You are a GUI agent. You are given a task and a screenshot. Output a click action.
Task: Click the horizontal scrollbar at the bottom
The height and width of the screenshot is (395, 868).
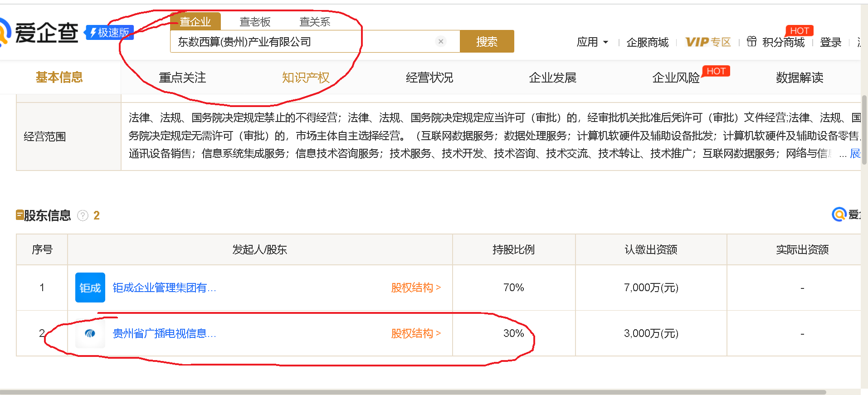click(413, 392)
